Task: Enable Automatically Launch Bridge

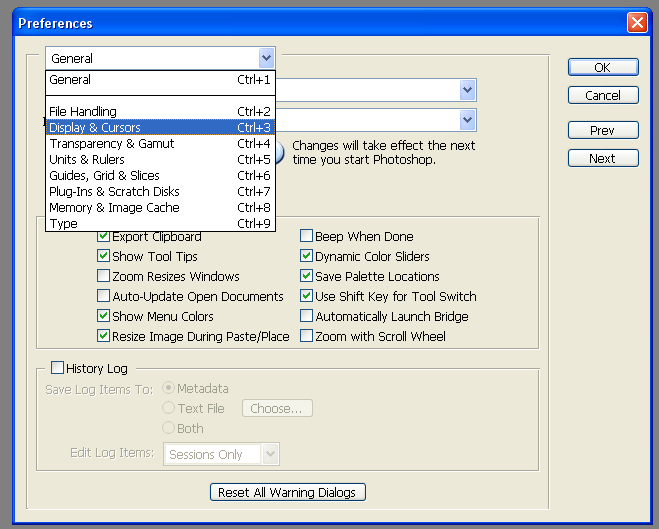Action: tap(306, 316)
